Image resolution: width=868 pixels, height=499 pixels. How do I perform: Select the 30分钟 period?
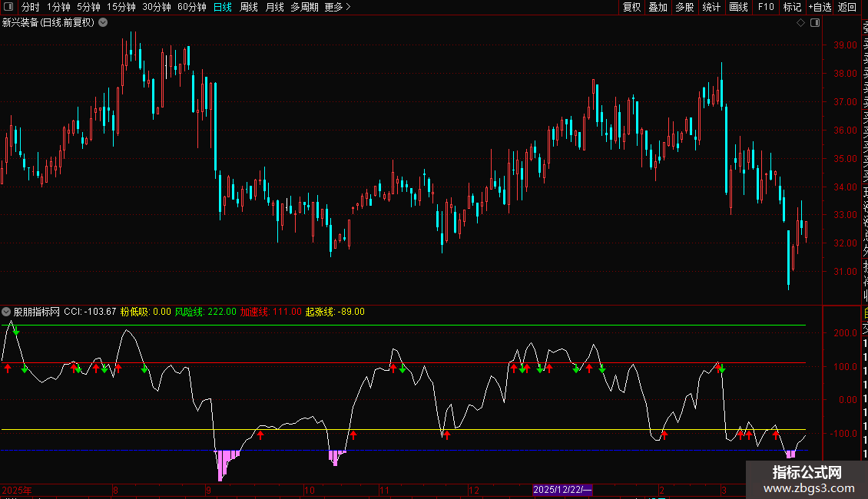click(x=156, y=7)
